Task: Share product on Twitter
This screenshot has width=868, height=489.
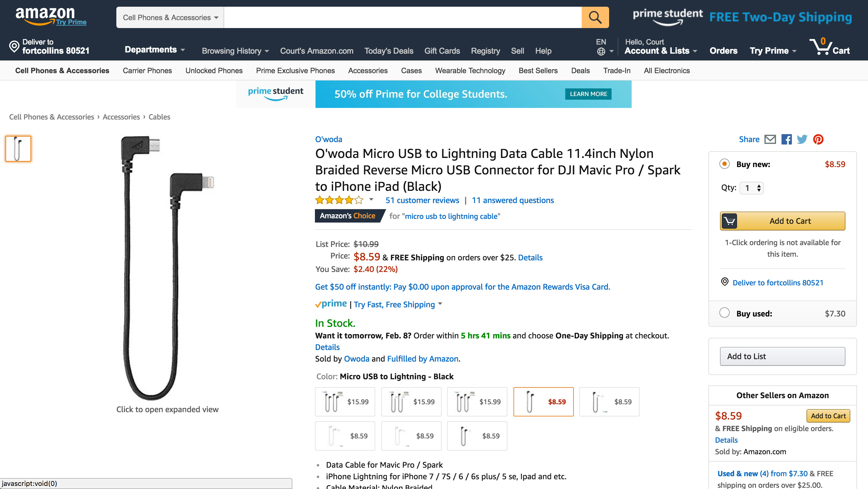Action: tap(802, 139)
